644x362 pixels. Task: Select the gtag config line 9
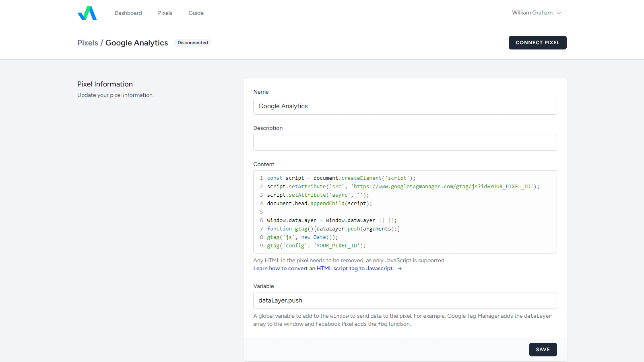(316, 246)
